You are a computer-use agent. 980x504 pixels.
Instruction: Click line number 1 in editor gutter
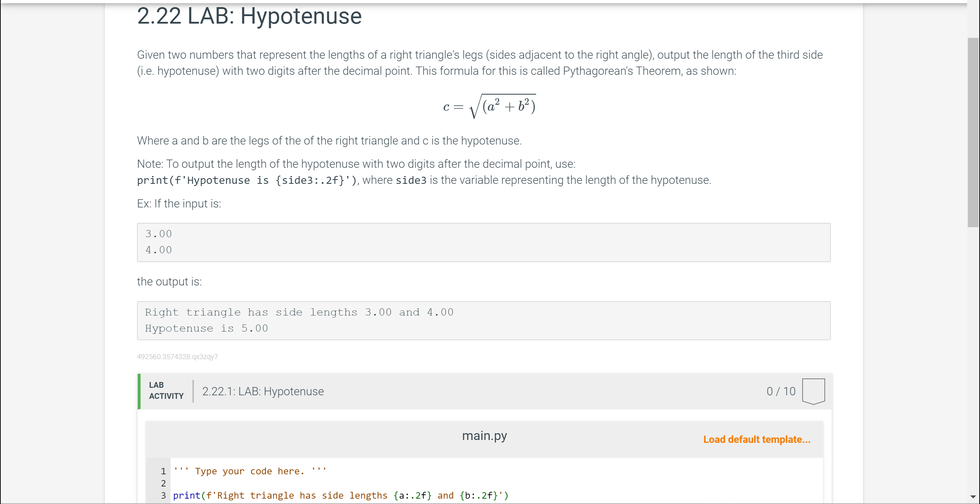click(163, 471)
